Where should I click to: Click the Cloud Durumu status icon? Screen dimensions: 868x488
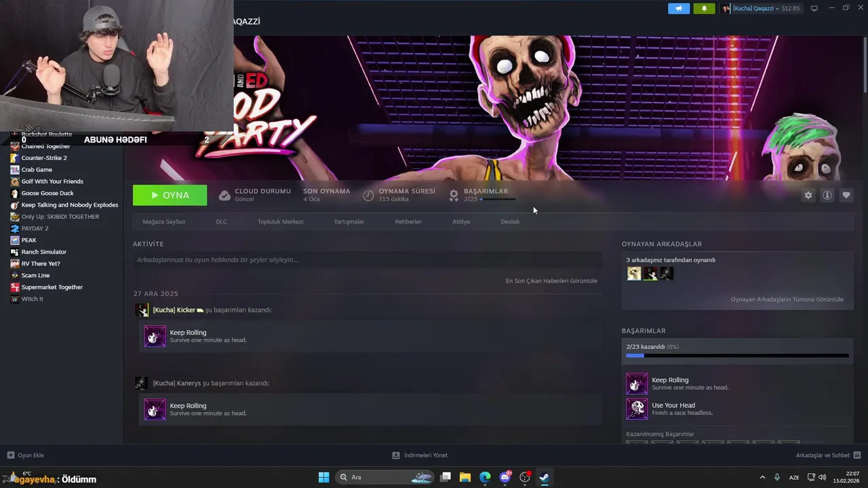coord(224,195)
